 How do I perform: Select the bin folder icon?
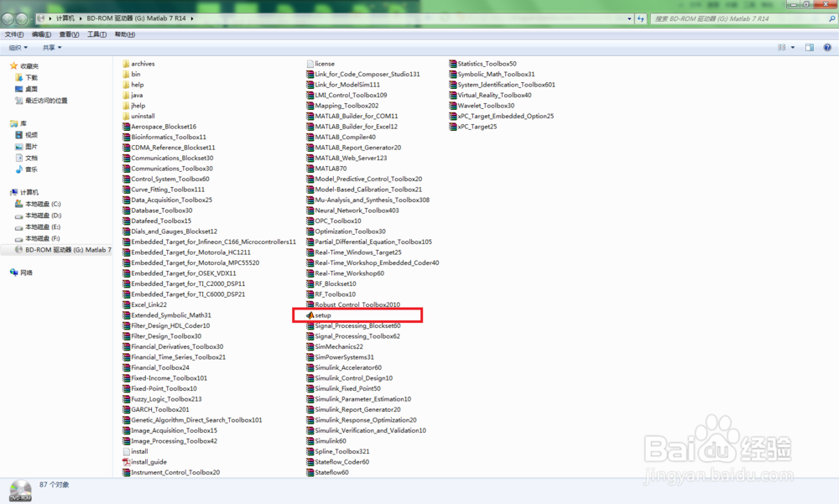[x=127, y=75]
